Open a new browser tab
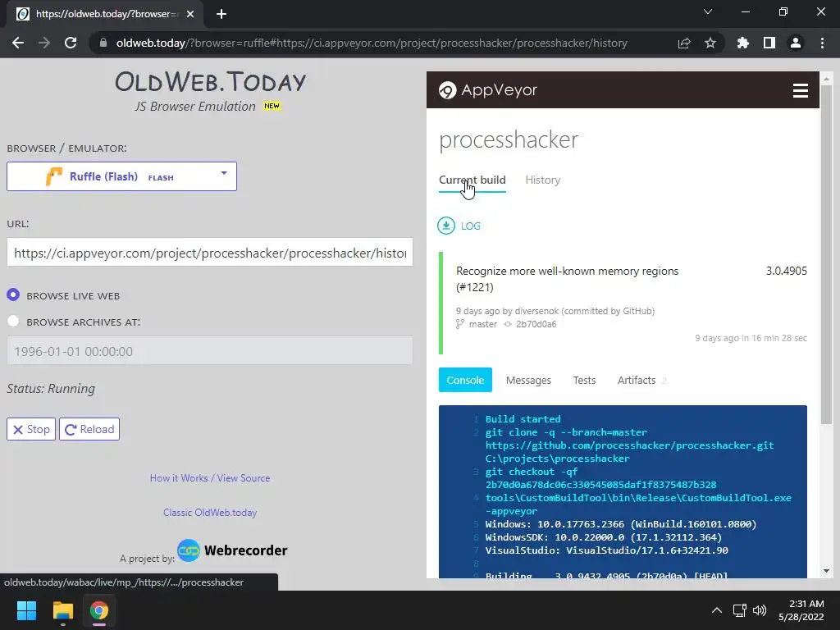The width and height of the screenshot is (840, 630). [221, 14]
